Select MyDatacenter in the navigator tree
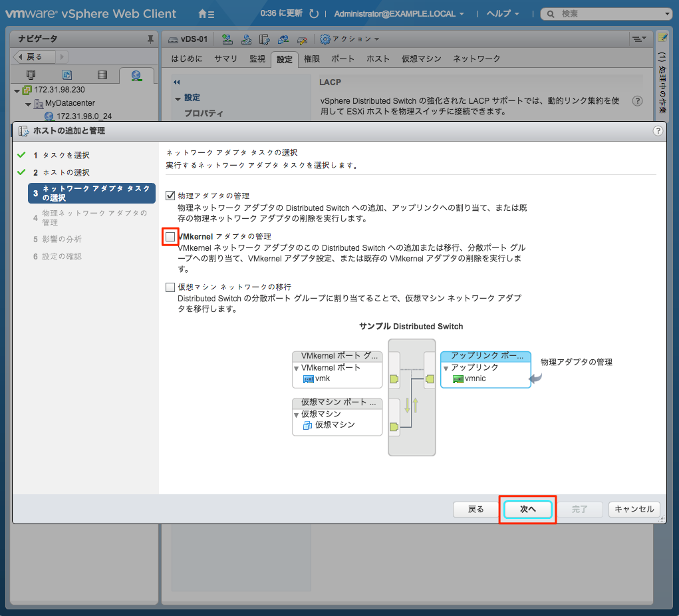Screen dimensions: 679x616 tap(70, 103)
